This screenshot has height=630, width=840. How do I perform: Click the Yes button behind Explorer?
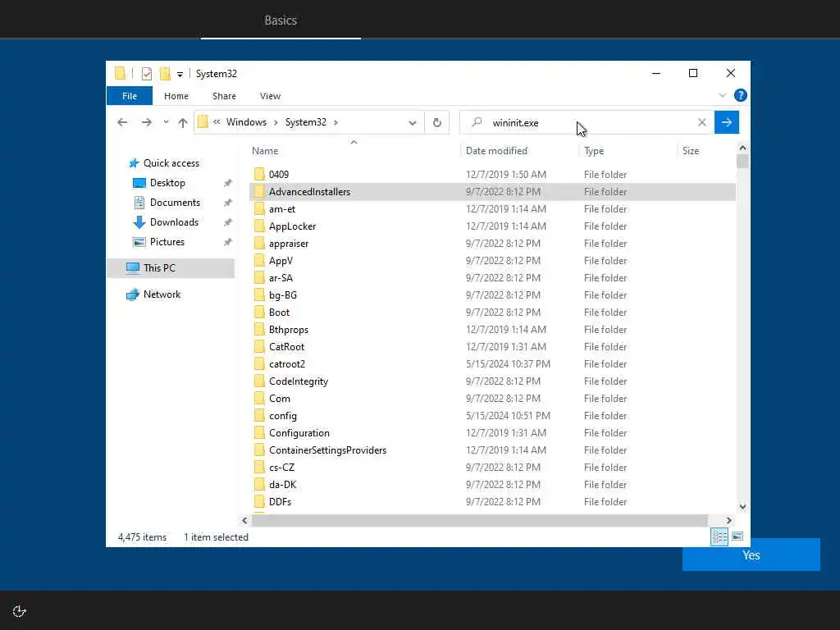tap(751, 555)
